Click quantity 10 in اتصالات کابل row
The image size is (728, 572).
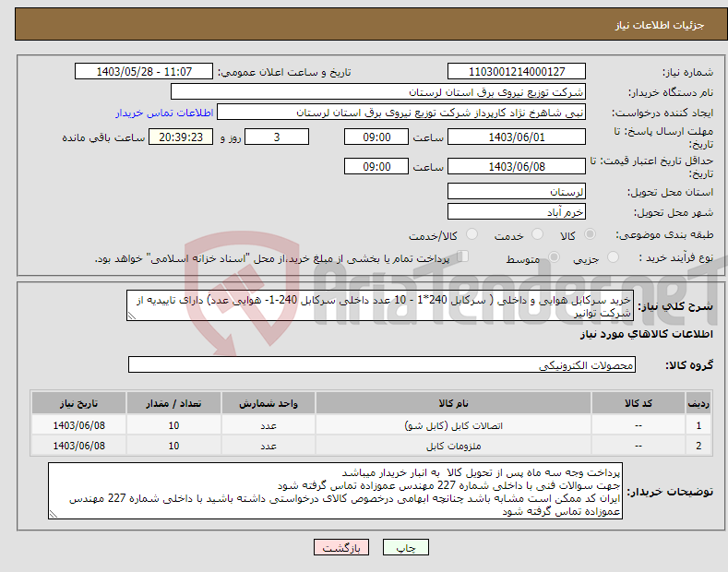tap(173, 425)
